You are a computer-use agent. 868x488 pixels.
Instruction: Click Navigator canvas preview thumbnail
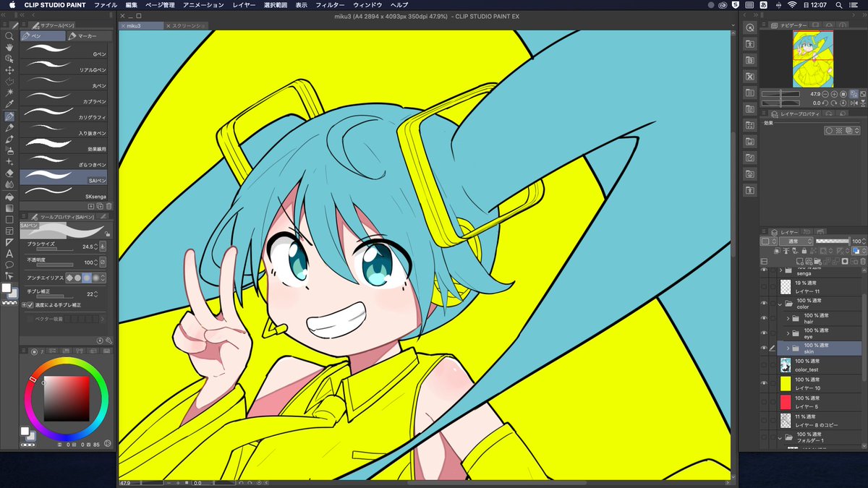(x=813, y=59)
